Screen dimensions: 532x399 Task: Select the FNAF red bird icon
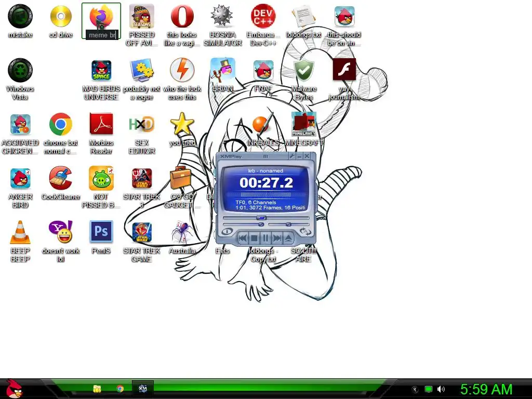(x=263, y=70)
